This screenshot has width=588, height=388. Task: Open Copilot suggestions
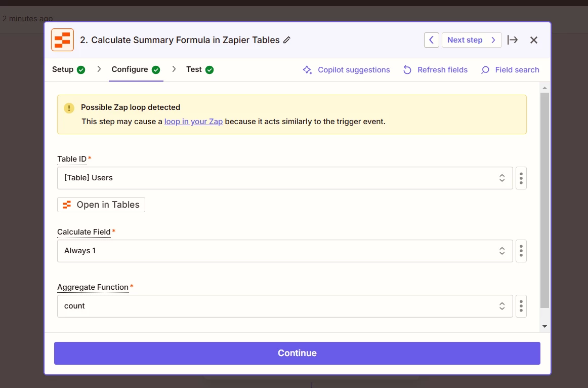[346, 70]
